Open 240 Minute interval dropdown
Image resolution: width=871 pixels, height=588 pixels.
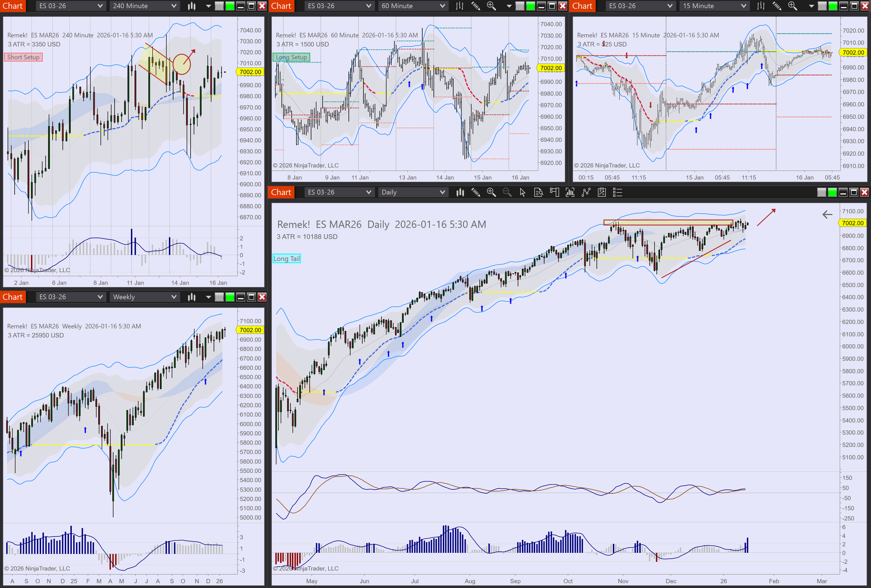tap(144, 6)
